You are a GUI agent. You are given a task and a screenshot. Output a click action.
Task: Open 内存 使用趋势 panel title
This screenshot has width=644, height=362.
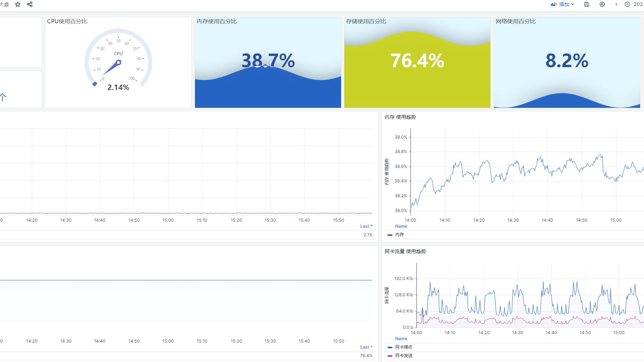pos(400,117)
